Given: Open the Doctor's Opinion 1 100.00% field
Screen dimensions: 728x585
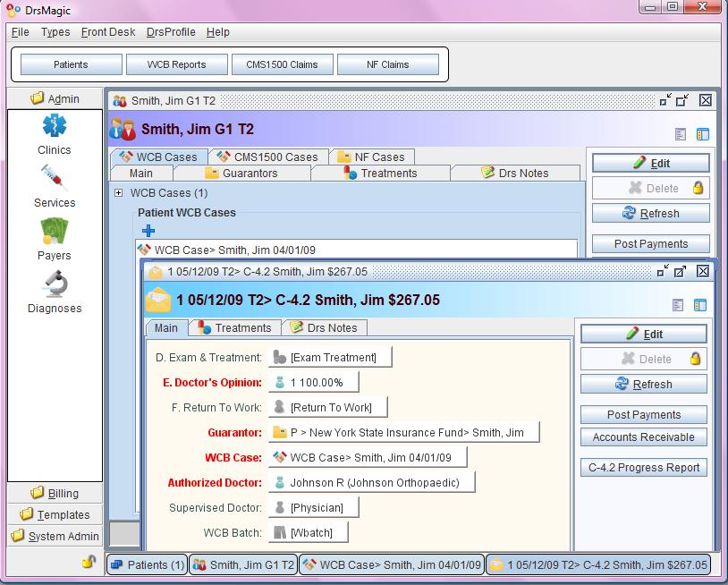Looking at the screenshot, I should [x=313, y=382].
